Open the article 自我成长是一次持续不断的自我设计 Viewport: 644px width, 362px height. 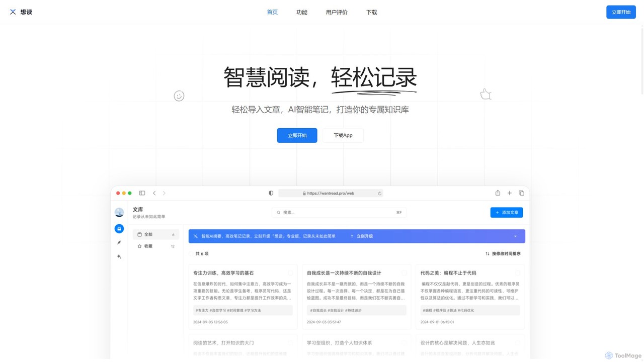tap(344, 273)
